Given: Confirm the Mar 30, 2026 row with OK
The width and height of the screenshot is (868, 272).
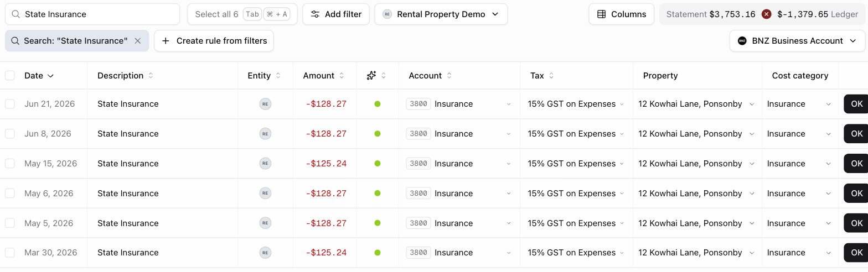Looking at the screenshot, I should (x=856, y=253).
